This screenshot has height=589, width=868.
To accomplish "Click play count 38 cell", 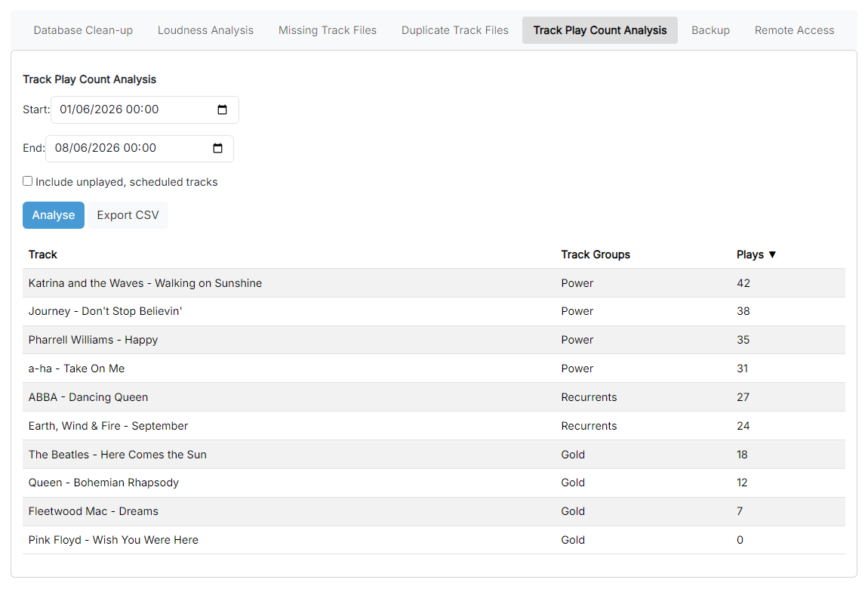I will (743, 312).
